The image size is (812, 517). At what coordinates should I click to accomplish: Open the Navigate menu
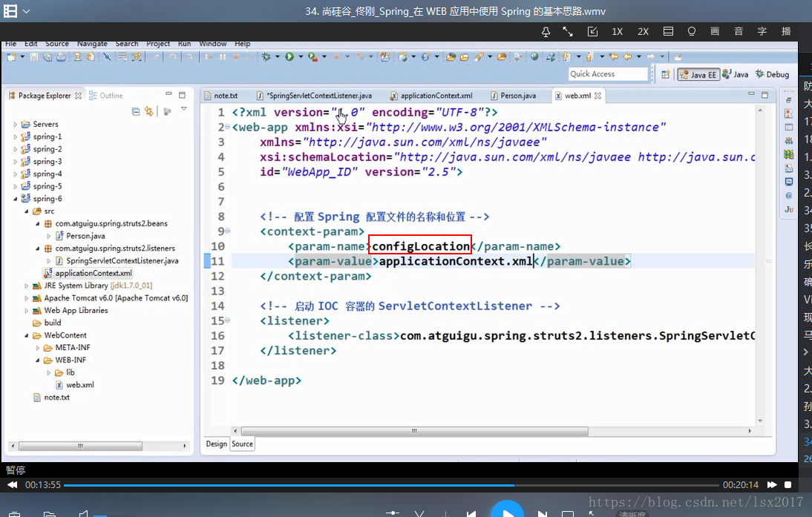[x=92, y=44]
